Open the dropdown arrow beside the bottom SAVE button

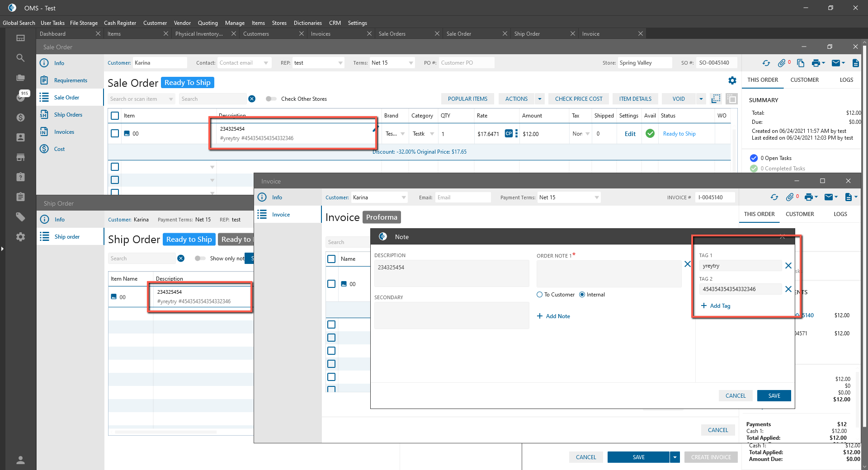pos(675,457)
